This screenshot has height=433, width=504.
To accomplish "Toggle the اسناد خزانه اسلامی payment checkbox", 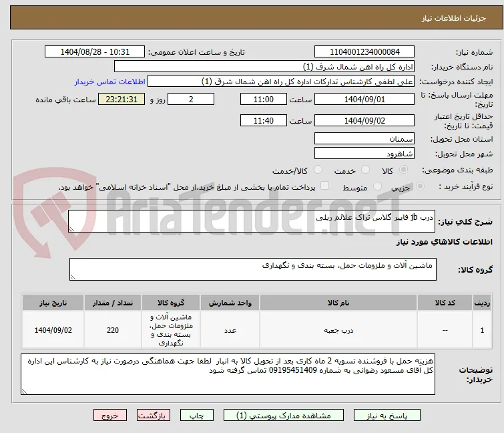I will point(325,186).
